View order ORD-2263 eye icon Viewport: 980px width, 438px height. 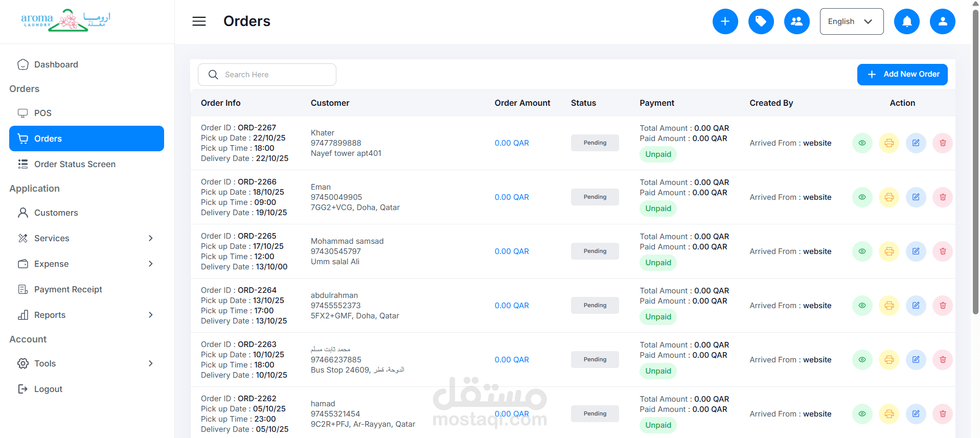pos(862,360)
